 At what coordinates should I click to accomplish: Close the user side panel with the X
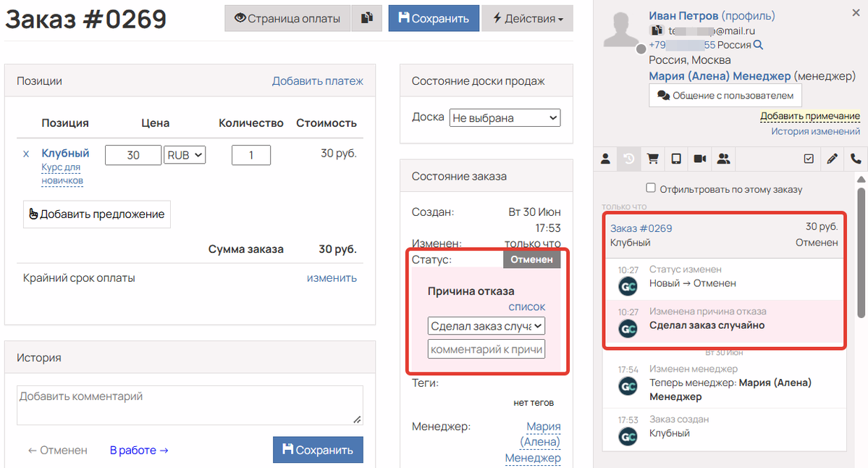pos(856,13)
